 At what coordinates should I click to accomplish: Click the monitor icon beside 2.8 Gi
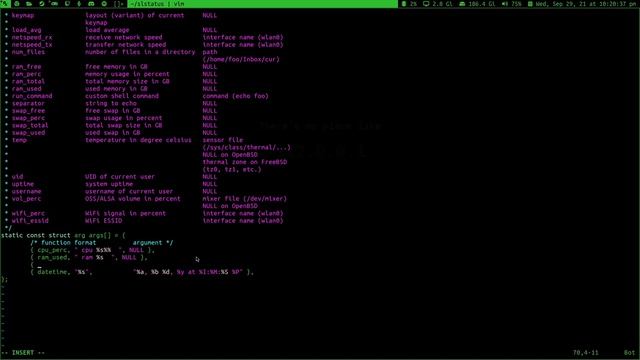pyautogui.click(x=426, y=4)
